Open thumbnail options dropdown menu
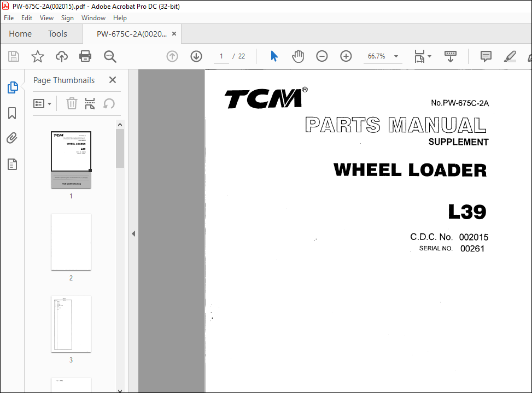This screenshot has height=393, width=532. (x=43, y=104)
